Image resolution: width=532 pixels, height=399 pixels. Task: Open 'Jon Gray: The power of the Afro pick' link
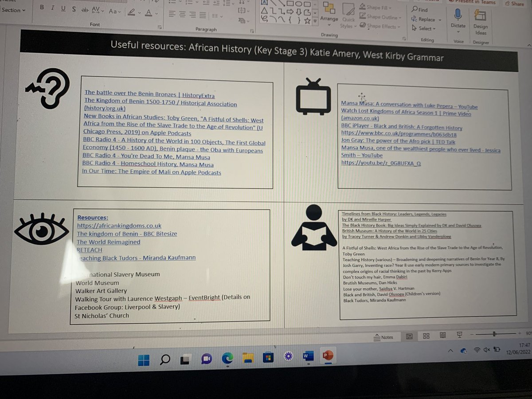pos(398,142)
